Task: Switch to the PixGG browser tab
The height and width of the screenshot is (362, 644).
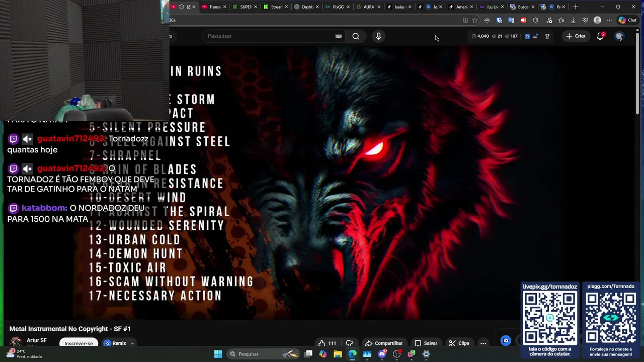Action: pyautogui.click(x=338, y=7)
